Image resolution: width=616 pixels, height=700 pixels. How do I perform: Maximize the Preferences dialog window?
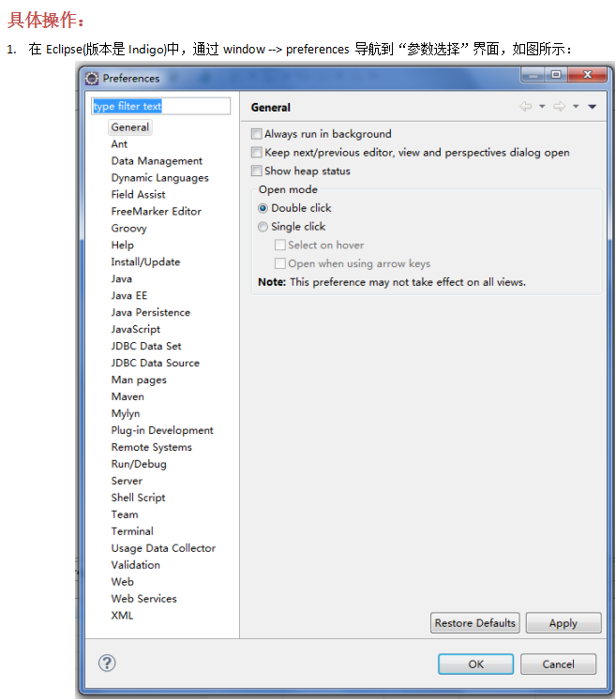click(556, 75)
